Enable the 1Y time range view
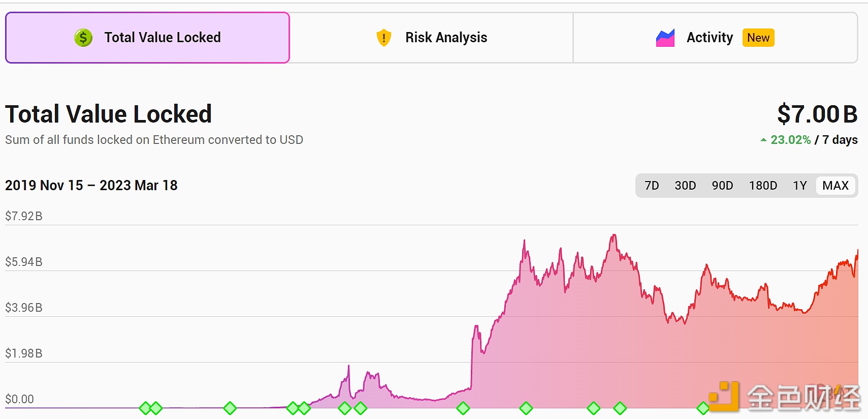The width and height of the screenshot is (868, 419). coord(799,186)
